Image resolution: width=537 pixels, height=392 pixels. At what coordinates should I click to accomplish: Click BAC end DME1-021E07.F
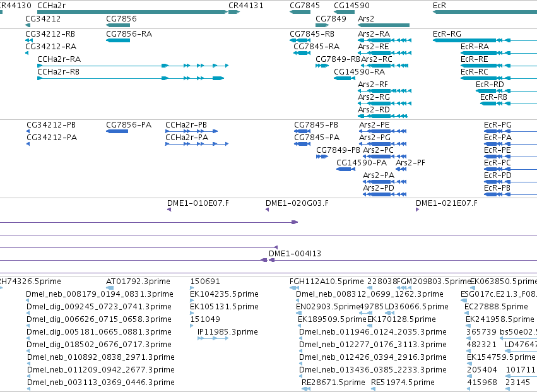pyautogui.click(x=418, y=210)
